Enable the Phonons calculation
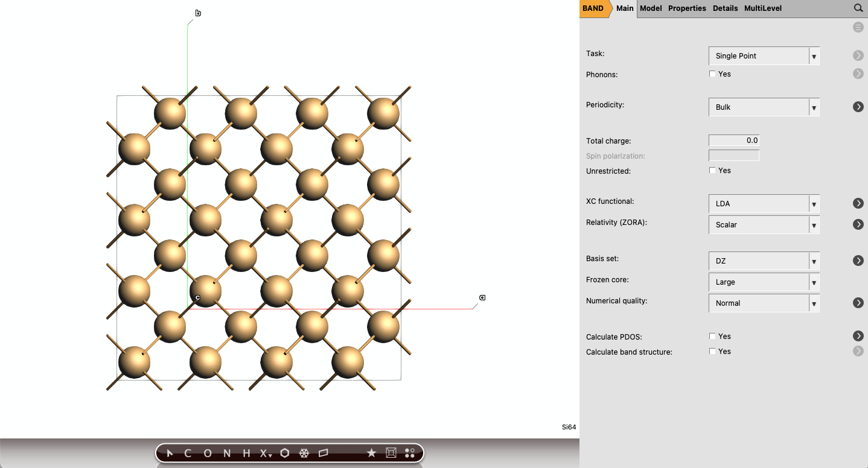Viewport: 868px width, 468px height. [x=712, y=74]
